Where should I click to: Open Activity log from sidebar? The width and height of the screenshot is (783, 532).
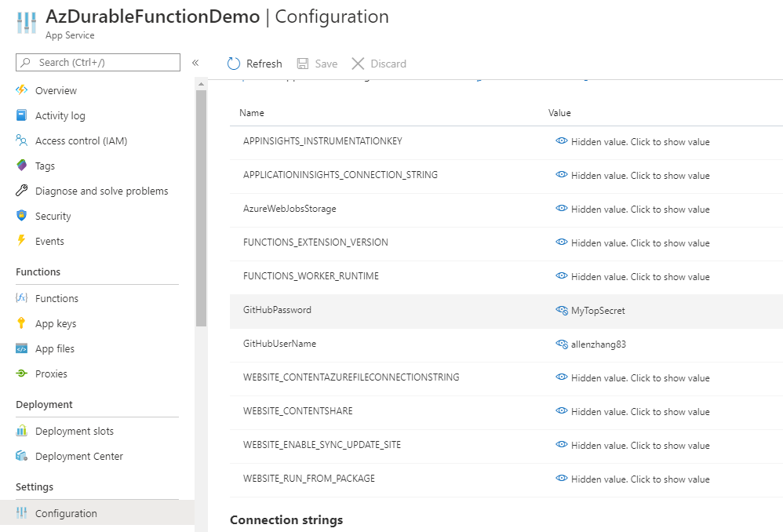coord(60,116)
